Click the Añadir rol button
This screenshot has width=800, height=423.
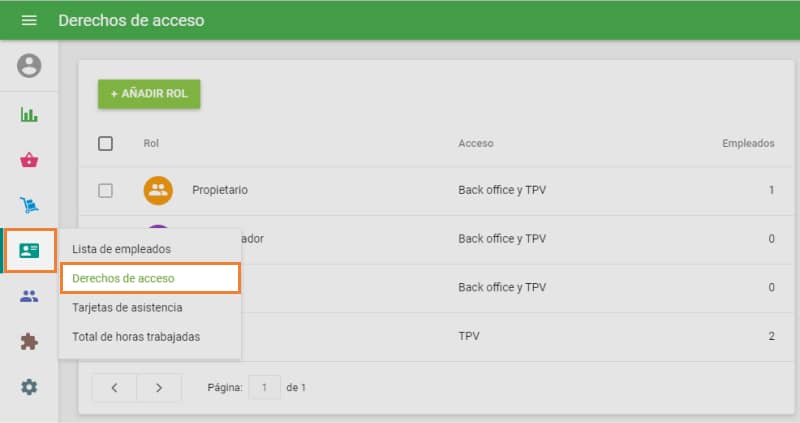click(x=149, y=94)
